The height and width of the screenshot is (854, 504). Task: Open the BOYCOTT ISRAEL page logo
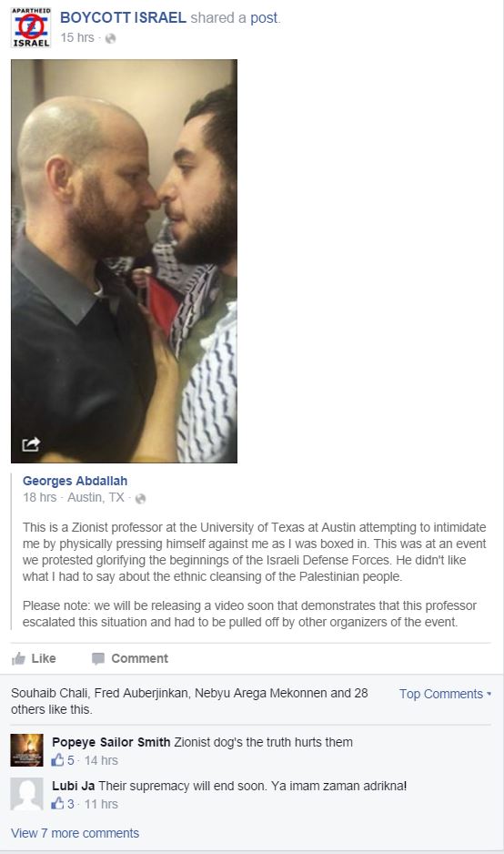[31, 27]
